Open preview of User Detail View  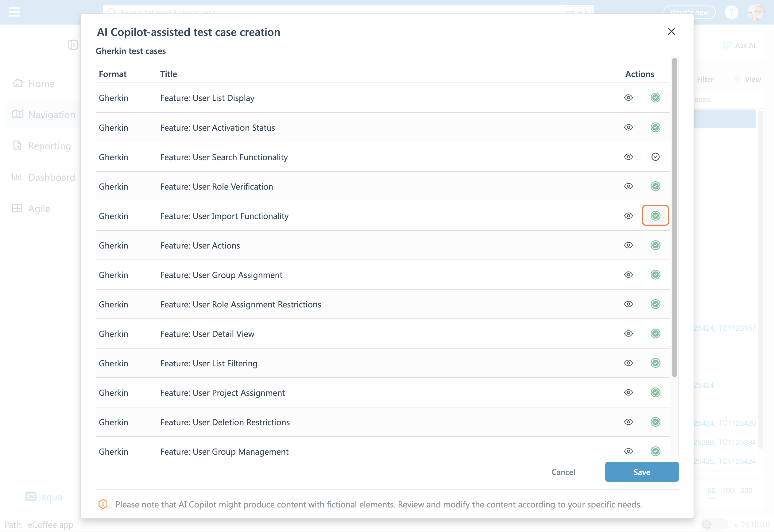tap(628, 334)
